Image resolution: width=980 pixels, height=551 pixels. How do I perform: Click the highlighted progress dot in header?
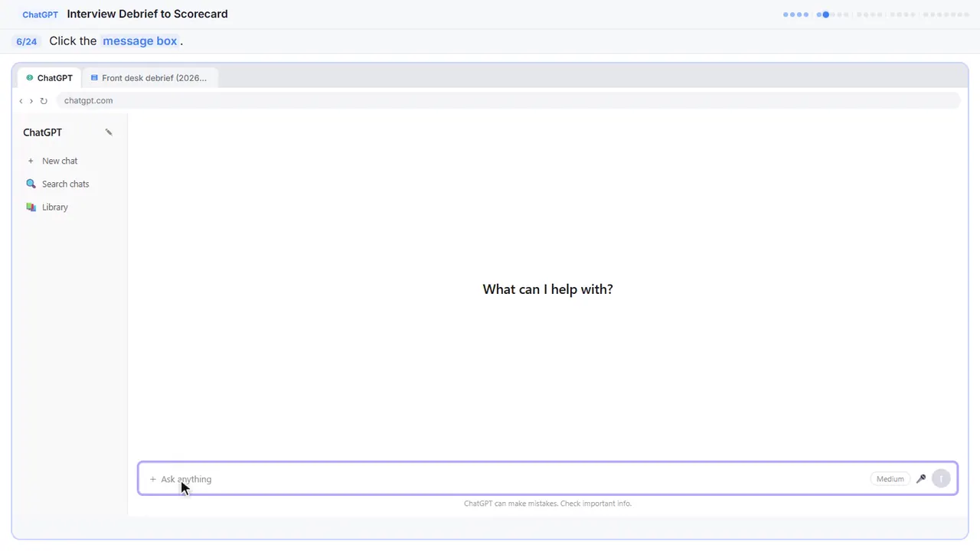click(x=825, y=15)
